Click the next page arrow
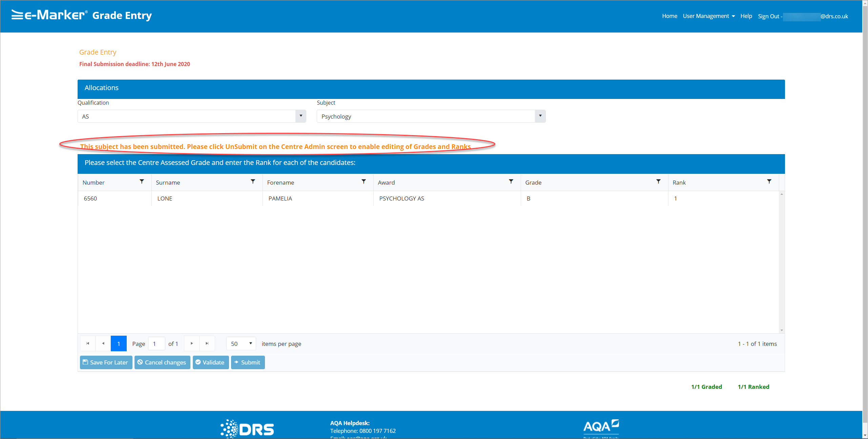The width and height of the screenshot is (868, 439). (x=192, y=343)
